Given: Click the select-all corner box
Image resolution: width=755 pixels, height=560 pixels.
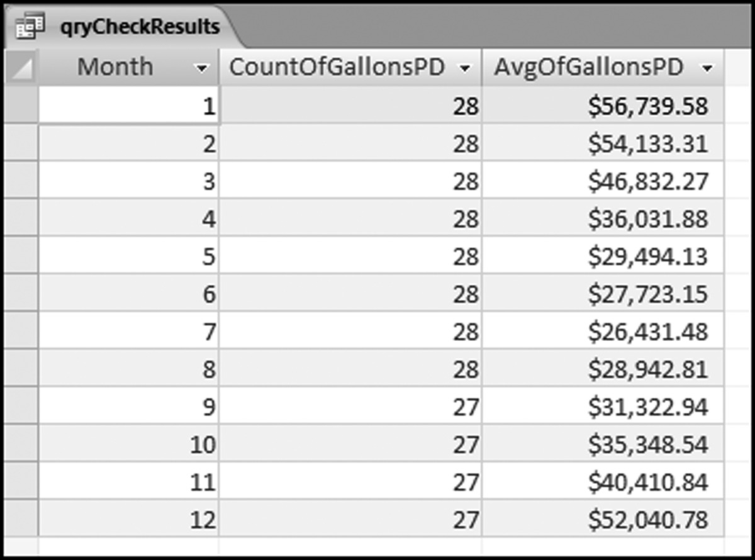Looking at the screenshot, I should [22, 67].
